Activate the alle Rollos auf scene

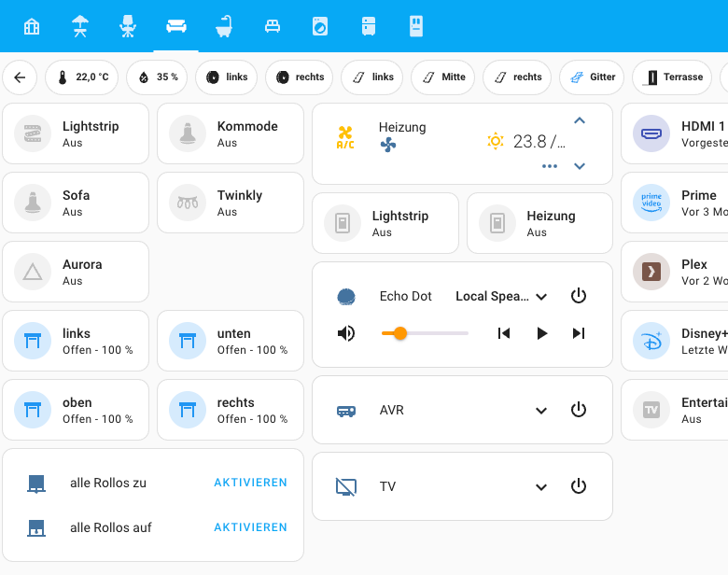250,527
